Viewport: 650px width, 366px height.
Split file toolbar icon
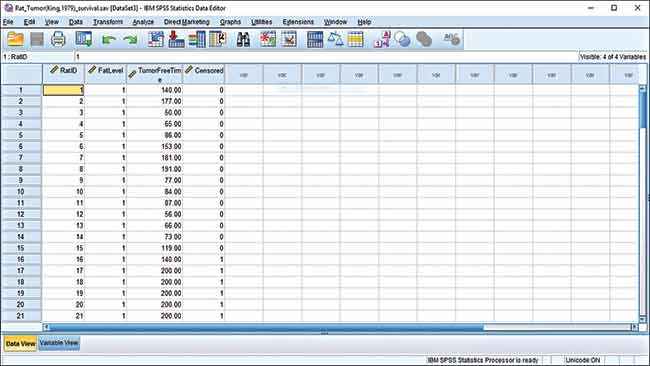315,39
